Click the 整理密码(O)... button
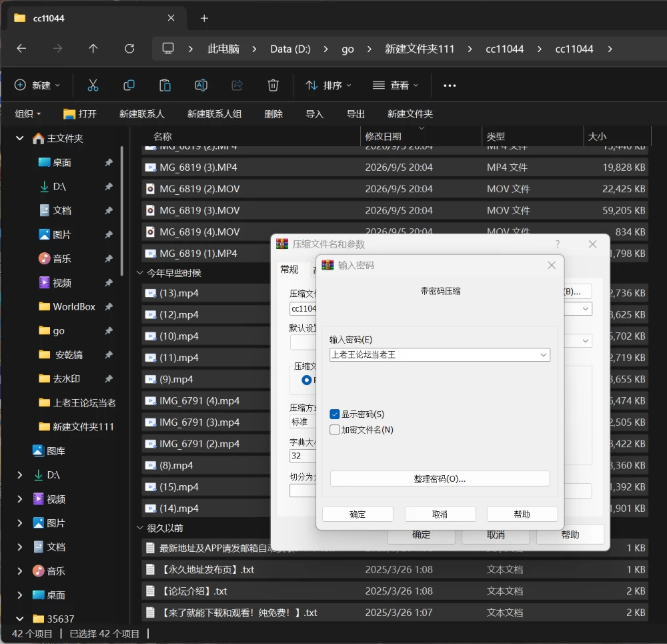This screenshot has width=667, height=644. click(x=440, y=479)
